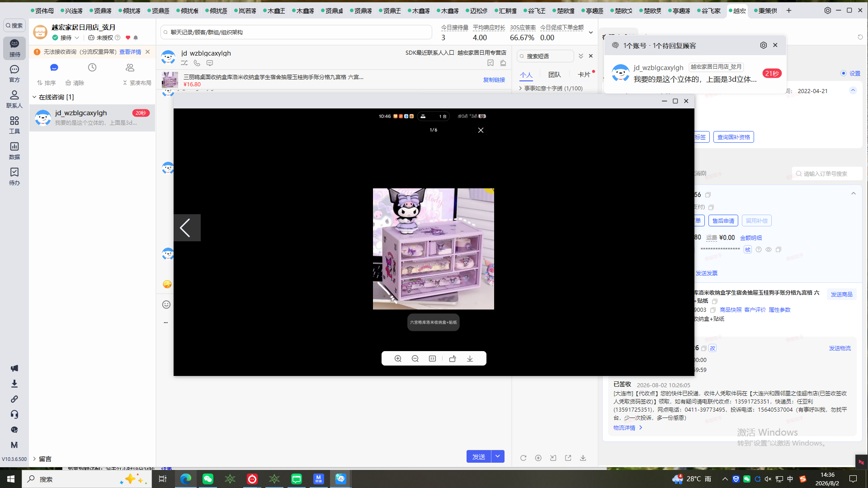Click the megaphone announcement icon in the sidebar
Screen dimensions: 868x488
coord(14,368)
